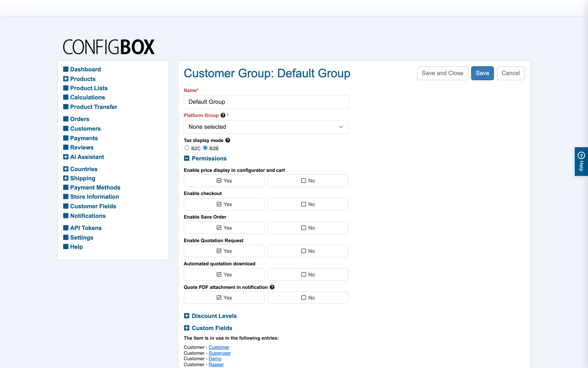588x368 pixels.
Task: Set Enable Quotation Request to No
Action: click(308, 251)
